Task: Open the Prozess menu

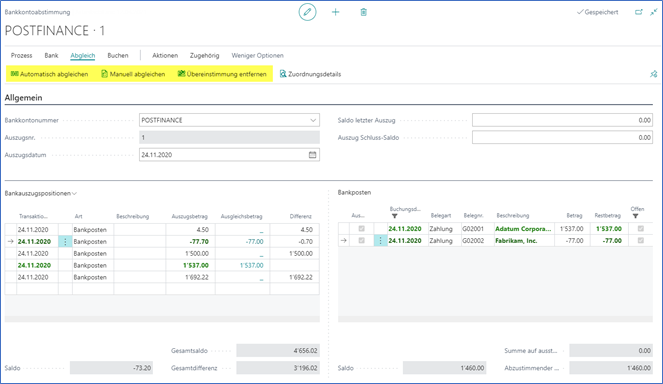Action: tap(22, 55)
